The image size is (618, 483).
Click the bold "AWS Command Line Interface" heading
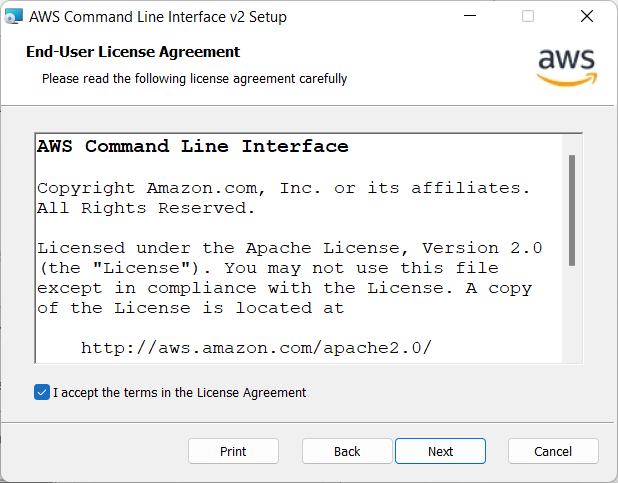coord(193,147)
